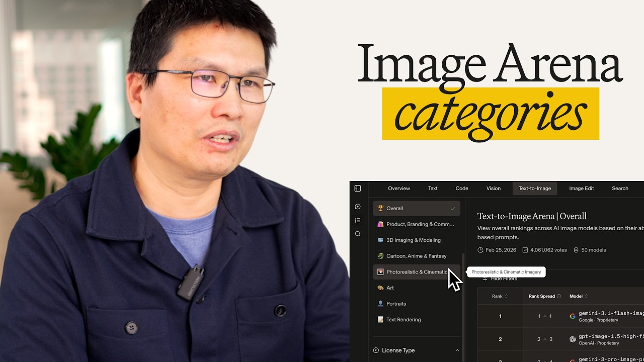The width and height of the screenshot is (644, 362).
Task: Click the person icon beside Portraits
Action: coord(381,304)
